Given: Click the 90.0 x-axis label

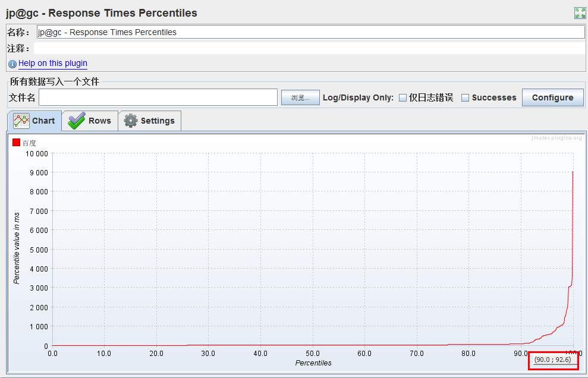Looking at the screenshot, I should 521,353.
